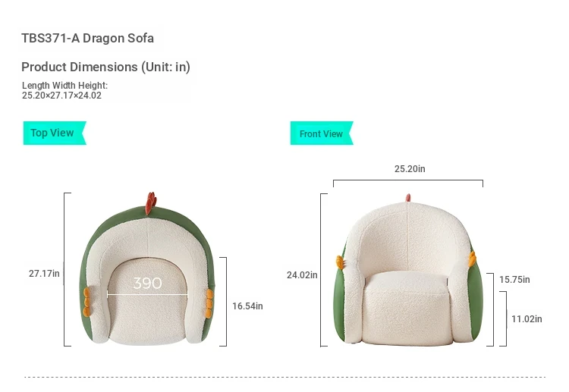Click the Top View banner label
Viewport: 569px width, 392px height.
coord(55,133)
